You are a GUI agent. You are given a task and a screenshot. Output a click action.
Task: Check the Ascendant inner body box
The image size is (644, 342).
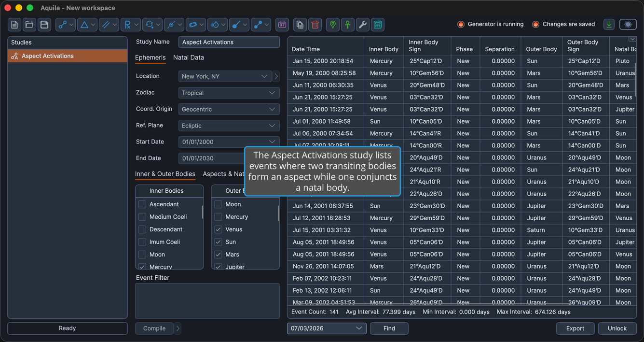tap(142, 204)
